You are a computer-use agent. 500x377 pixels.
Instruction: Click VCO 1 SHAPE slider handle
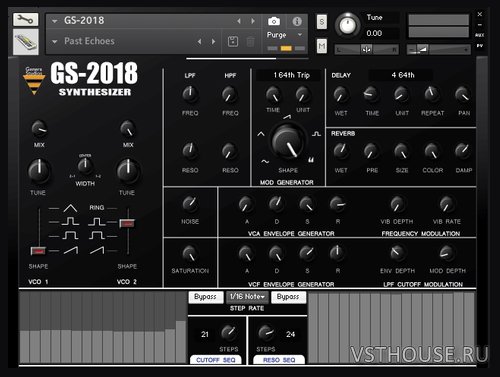38,250
